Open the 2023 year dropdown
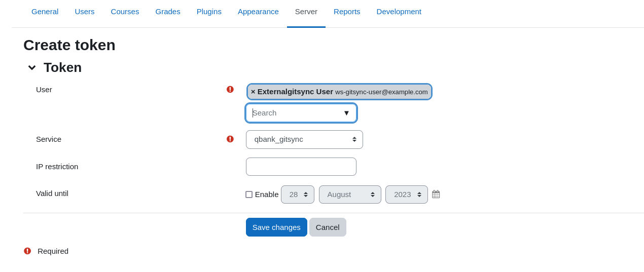The image size is (644, 272). point(407,195)
